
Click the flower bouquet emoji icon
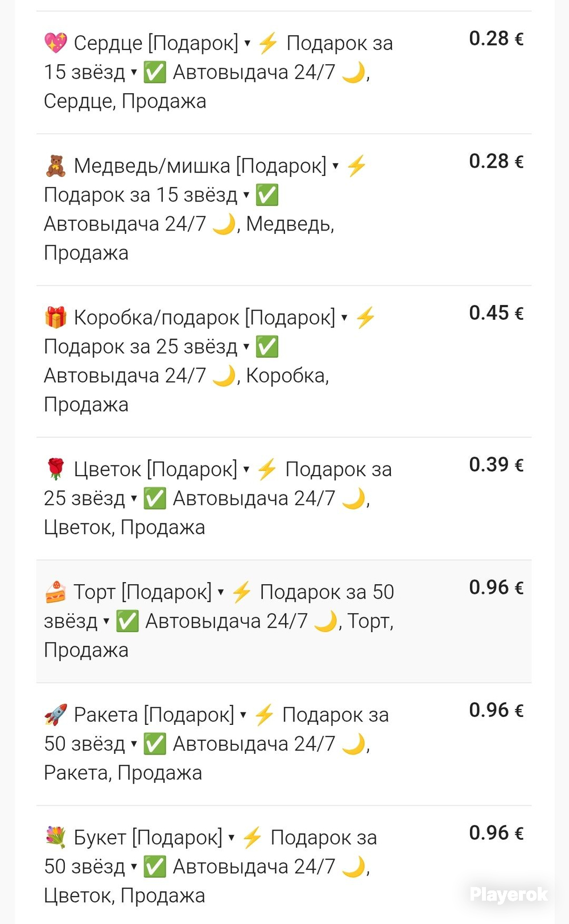click(x=56, y=838)
